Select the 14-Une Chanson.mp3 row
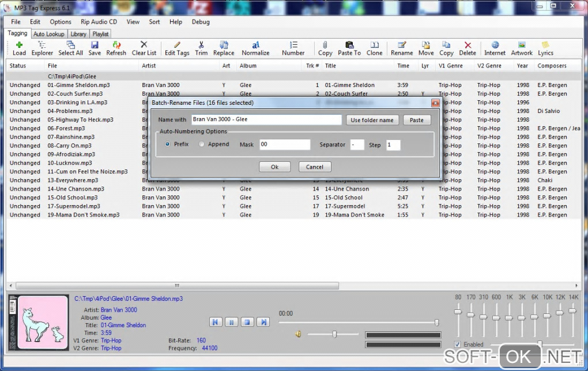Viewport: 588px width, 371px height. (x=294, y=189)
